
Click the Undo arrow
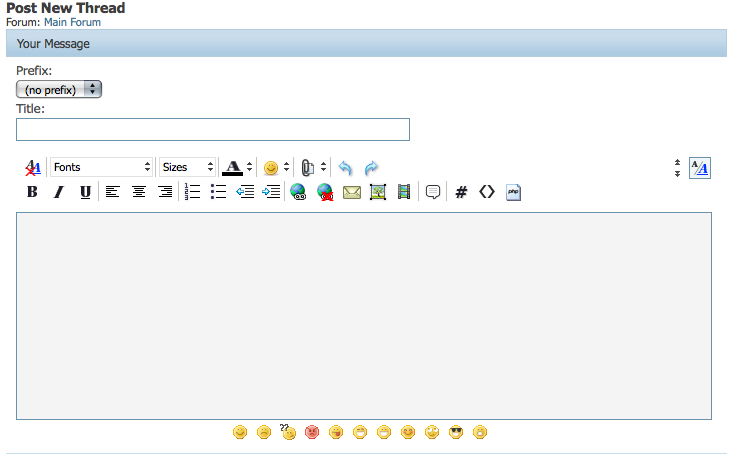coord(346,168)
